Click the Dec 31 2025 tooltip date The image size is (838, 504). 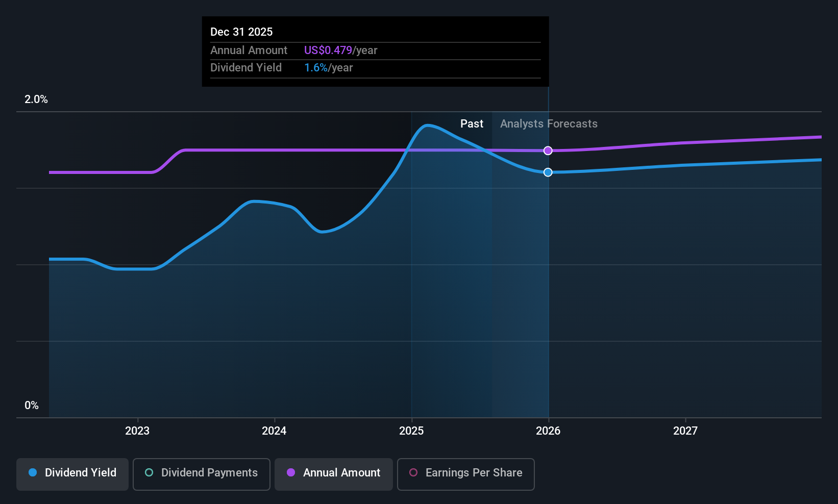241,32
